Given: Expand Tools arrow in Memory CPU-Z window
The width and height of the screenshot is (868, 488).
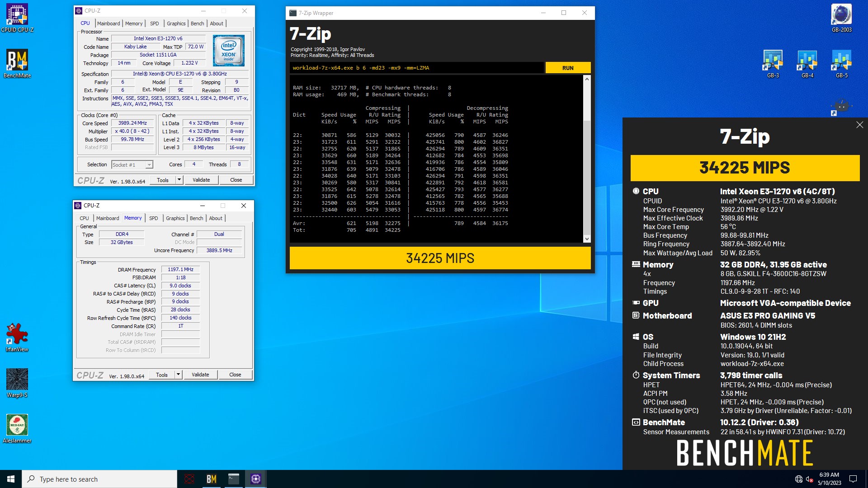Looking at the screenshot, I should (x=178, y=375).
